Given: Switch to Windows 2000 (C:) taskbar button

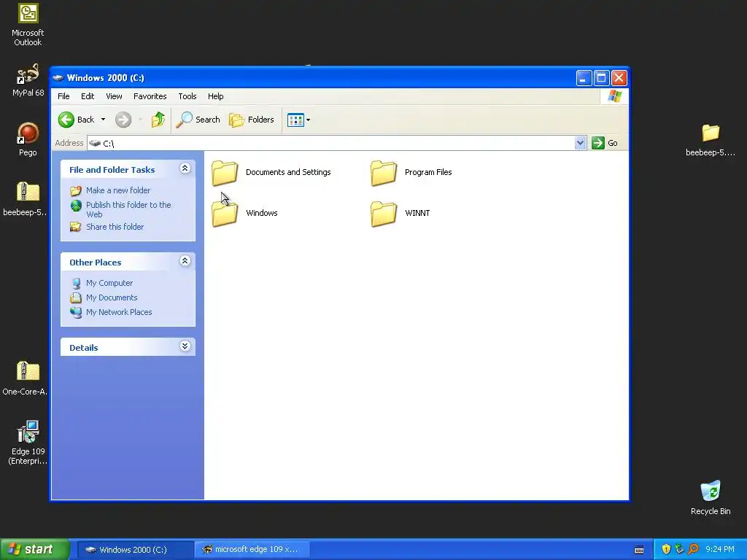Looking at the screenshot, I should [x=134, y=550].
